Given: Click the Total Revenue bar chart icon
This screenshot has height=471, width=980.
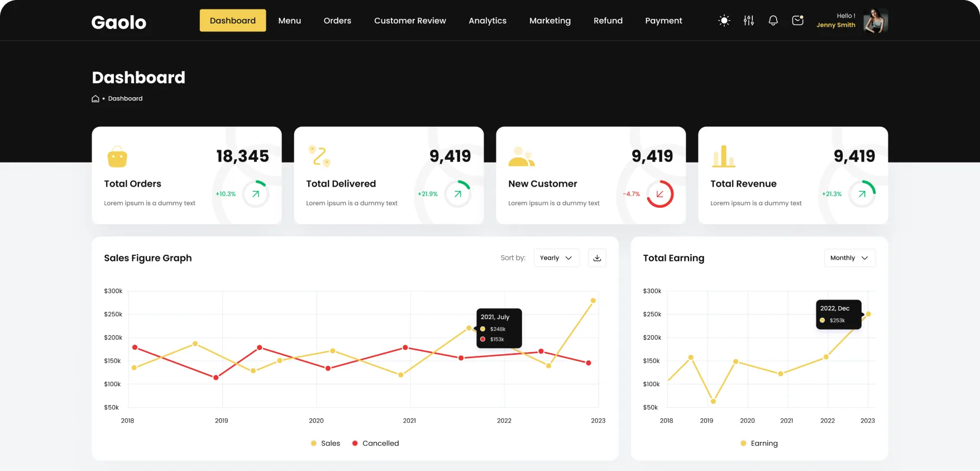Looking at the screenshot, I should tap(724, 156).
